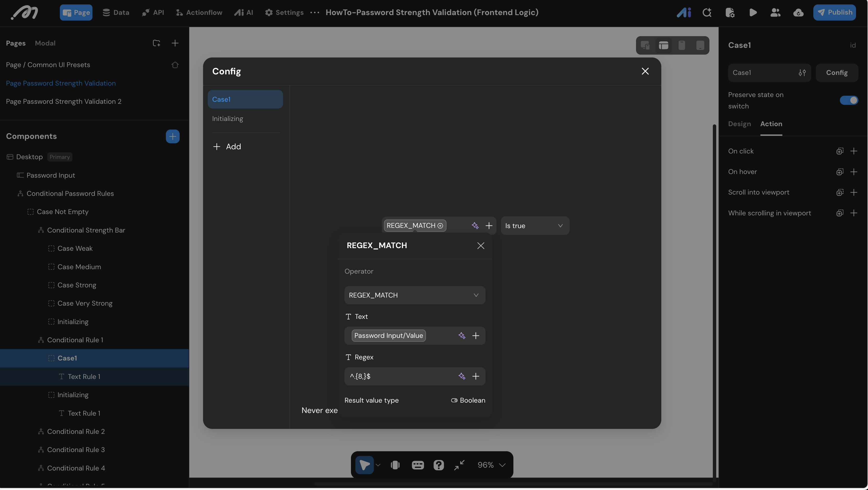Click AI sparkle icon in condition field
The width and height of the screenshot is (868, 490).
pyautogui.click(x=475, y=225)
